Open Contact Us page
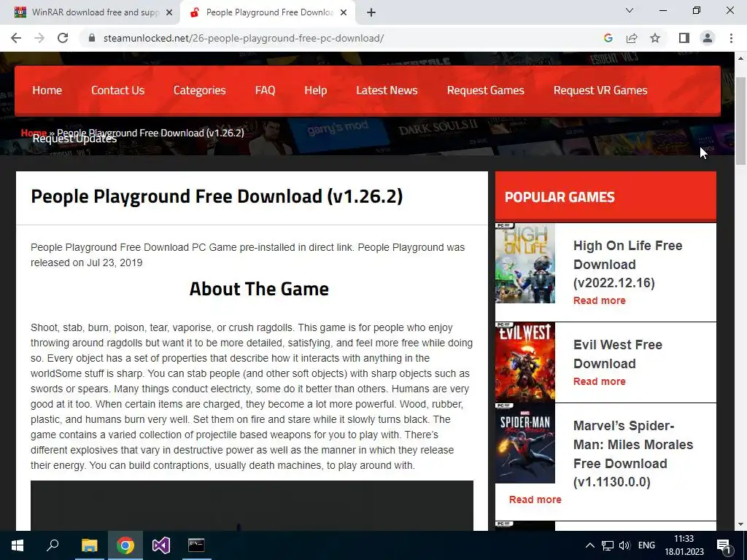This screenshot has width=747, height=560. pyautogui.click(x=117, y=90)
